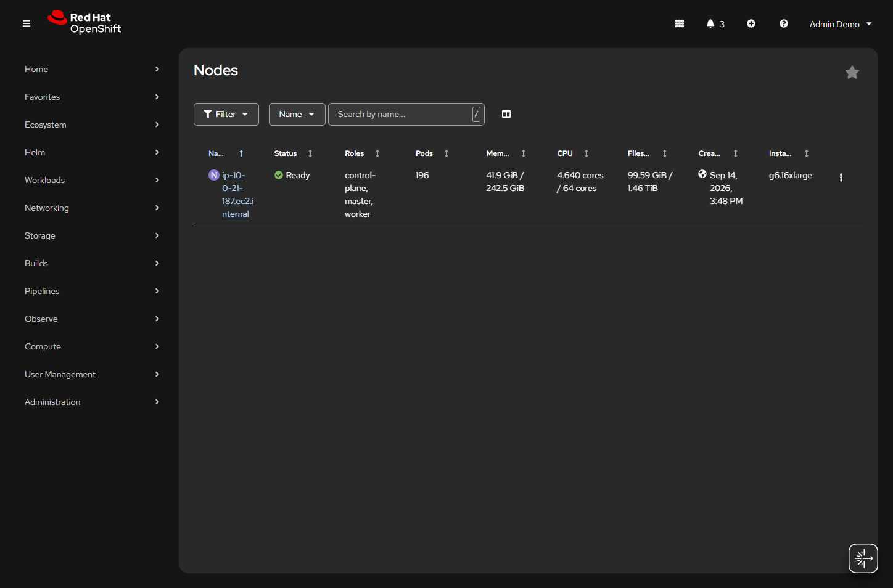The image size is (893, 588).
Task: Expand the Builds navigation section
Action: [92, 263]
